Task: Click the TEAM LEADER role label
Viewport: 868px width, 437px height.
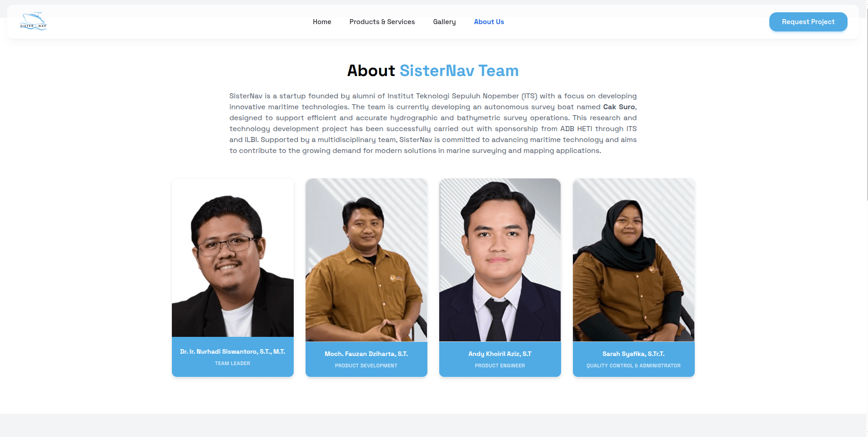Action: tap(233, 363)
